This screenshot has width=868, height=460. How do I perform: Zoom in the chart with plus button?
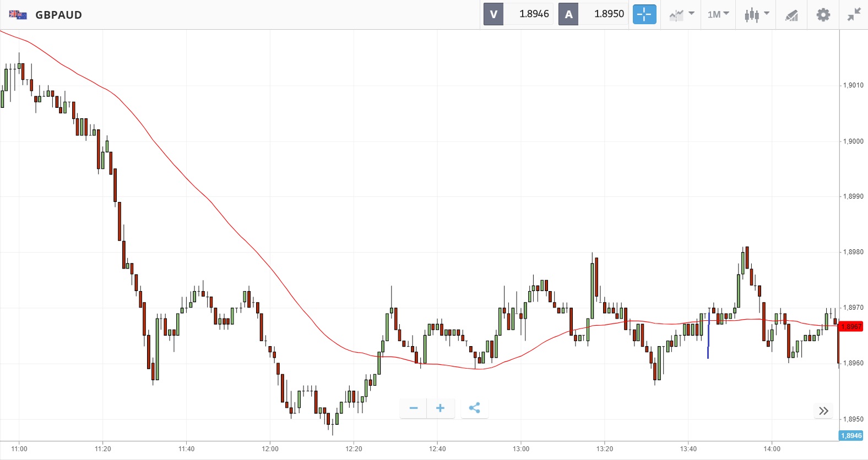click(x=441, y=408)
